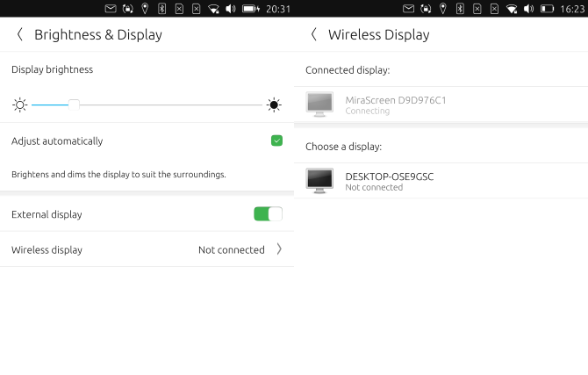
Task: Open battery indicator in the 20:31 status bar
Action: (250, 9)
